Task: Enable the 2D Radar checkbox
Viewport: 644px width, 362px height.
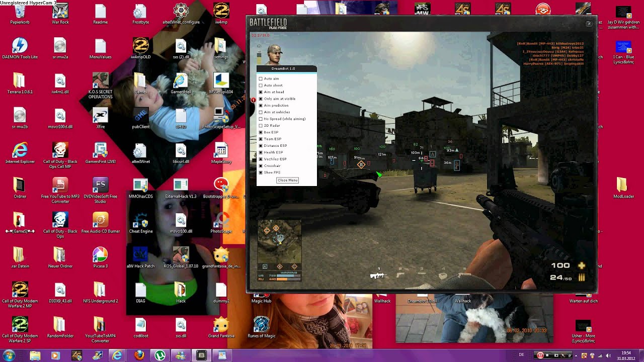Action: click(x=261, y=126)
